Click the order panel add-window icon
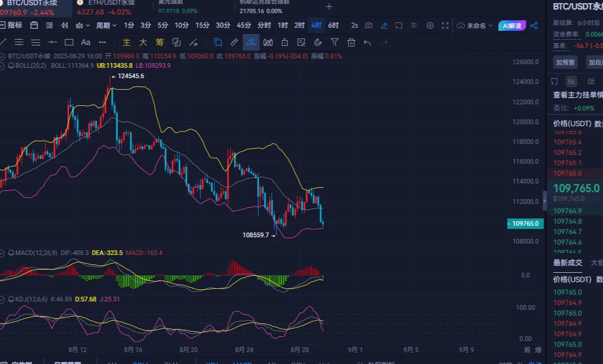The width and height of the screenshot is (603, 364). (x=554, y=81)
